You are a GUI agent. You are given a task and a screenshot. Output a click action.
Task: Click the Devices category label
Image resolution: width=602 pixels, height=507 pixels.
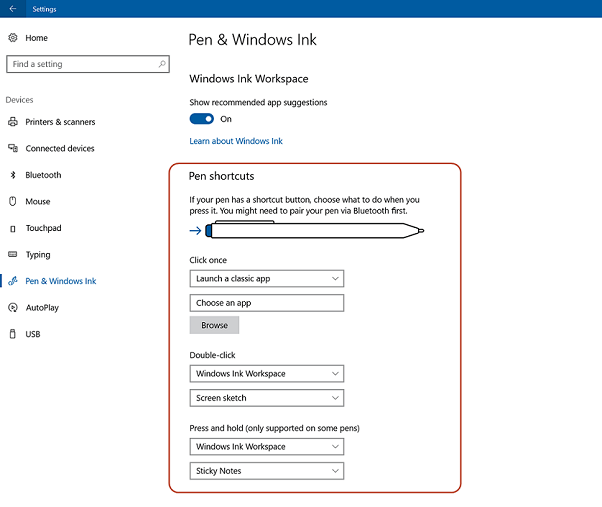(20, 100)
